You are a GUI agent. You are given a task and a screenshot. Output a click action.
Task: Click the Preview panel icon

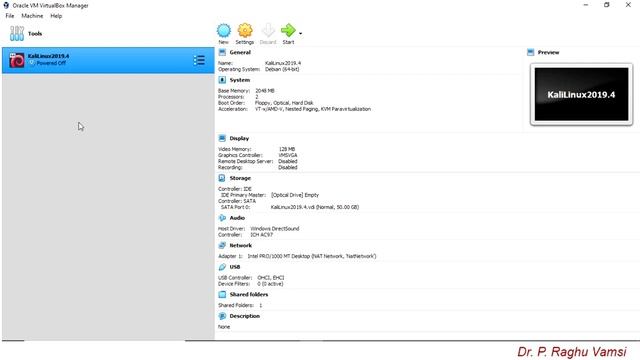531,52
